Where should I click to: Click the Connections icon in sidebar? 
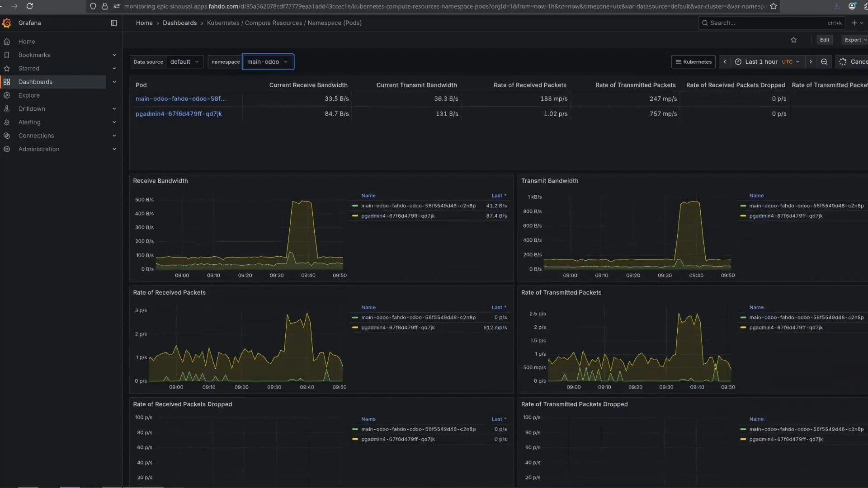coord(7,136)
